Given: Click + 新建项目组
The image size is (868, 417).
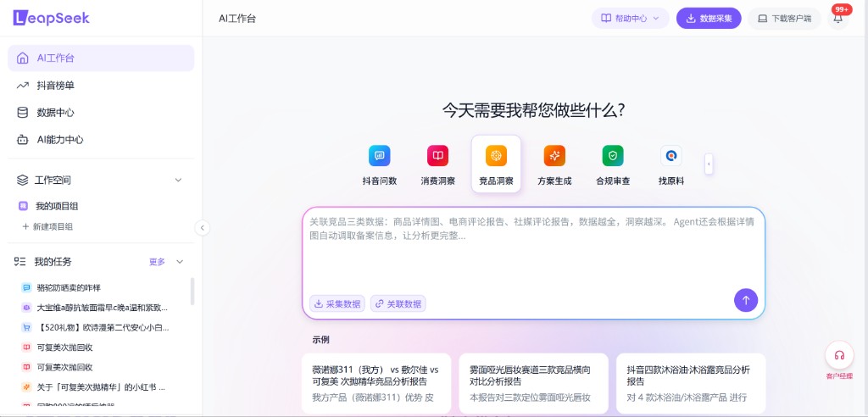Looking at the screenshot, I should click(x=47, y=226).
